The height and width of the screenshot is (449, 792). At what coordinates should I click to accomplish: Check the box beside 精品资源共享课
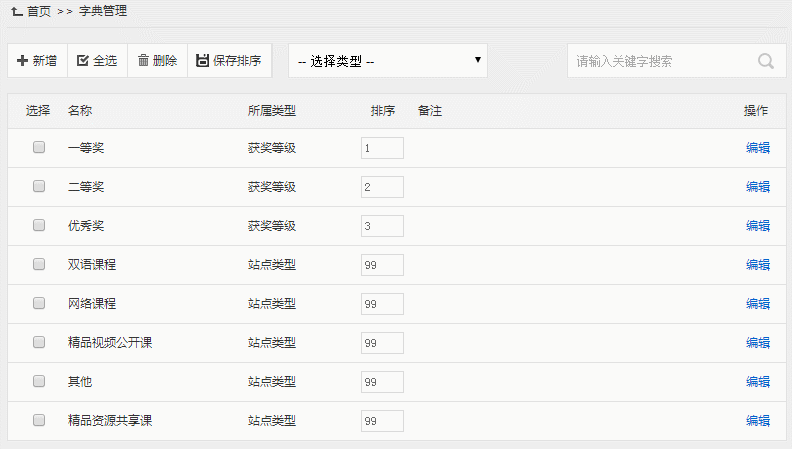(39, 420)
